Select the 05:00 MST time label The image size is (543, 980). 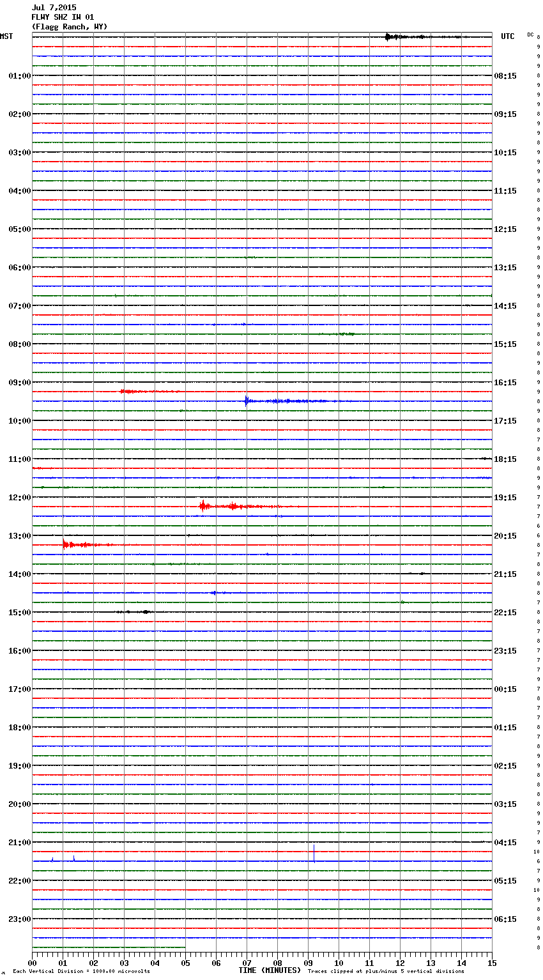(19, 229)
